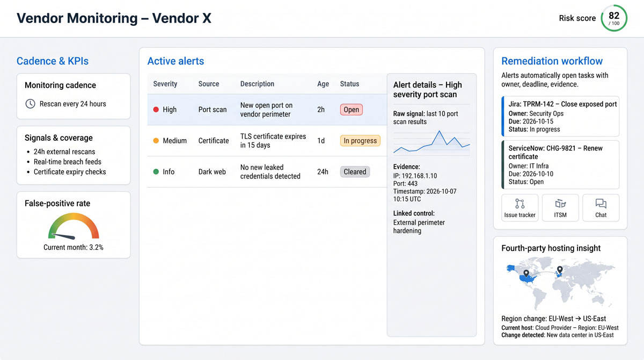Viewport: 644px width, 360px height.
Task: Click the 24h age cell
Action: point(323,172)
